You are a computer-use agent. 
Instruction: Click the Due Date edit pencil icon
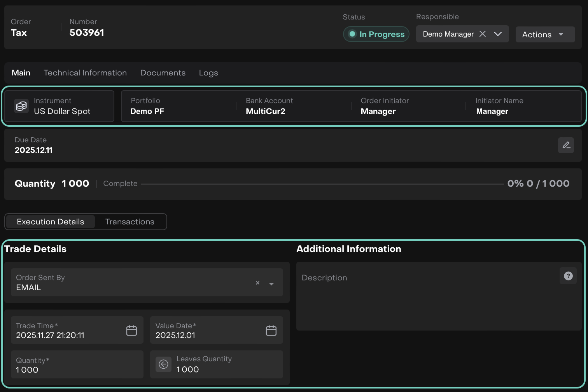[566, 145]
